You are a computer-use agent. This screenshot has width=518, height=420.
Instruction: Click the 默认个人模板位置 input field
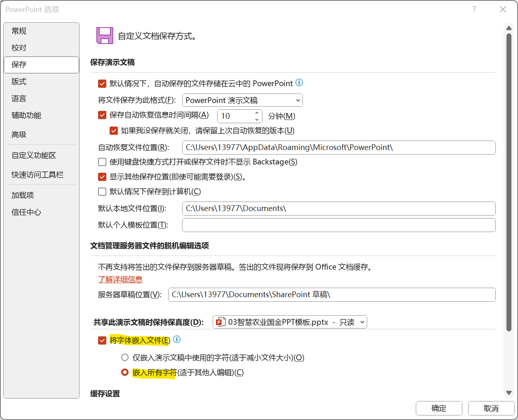click(339, 225)
